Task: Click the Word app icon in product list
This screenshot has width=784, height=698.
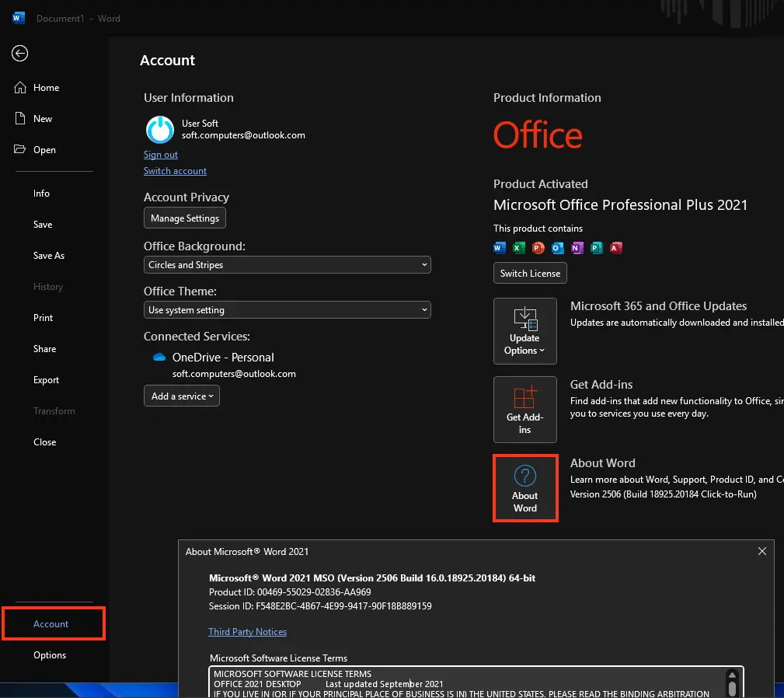Action: (x=500, y=248)
